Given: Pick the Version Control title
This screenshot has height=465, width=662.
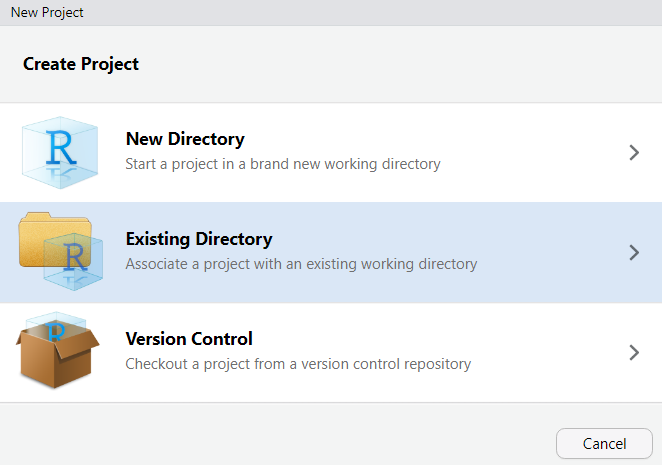Looking at the screenshot, I should [189, 339].
